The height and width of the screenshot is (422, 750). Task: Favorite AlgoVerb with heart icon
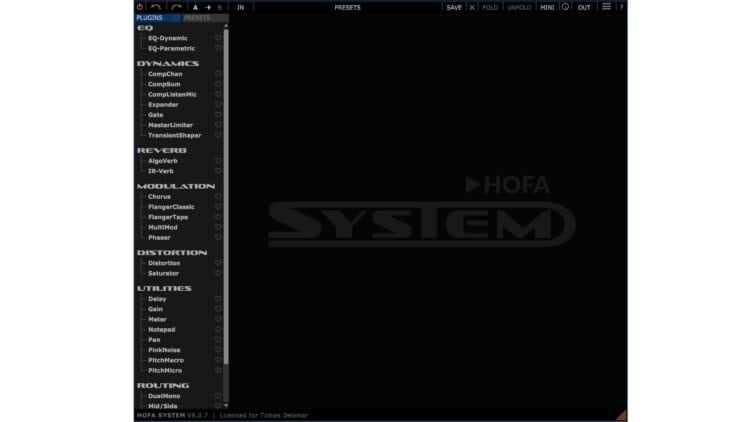point(218,161)
